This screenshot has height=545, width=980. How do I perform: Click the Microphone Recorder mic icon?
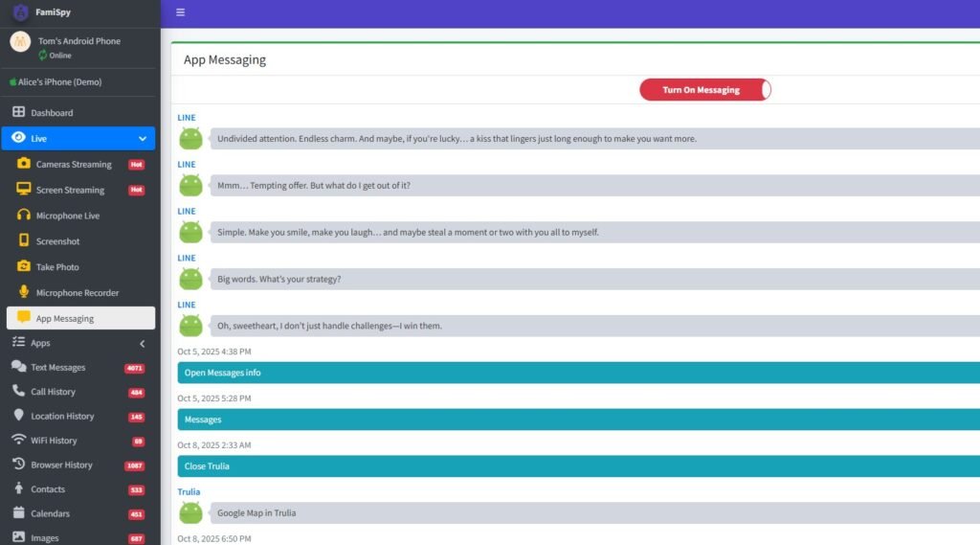pyautogui.click(x=24, y=292)
